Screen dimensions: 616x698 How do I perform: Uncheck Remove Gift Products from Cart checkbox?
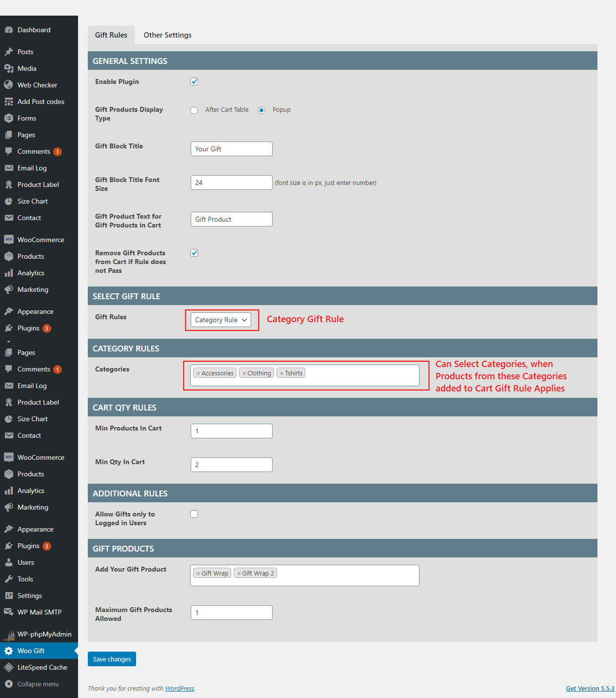pyautogui.click(x=194, y=253)
